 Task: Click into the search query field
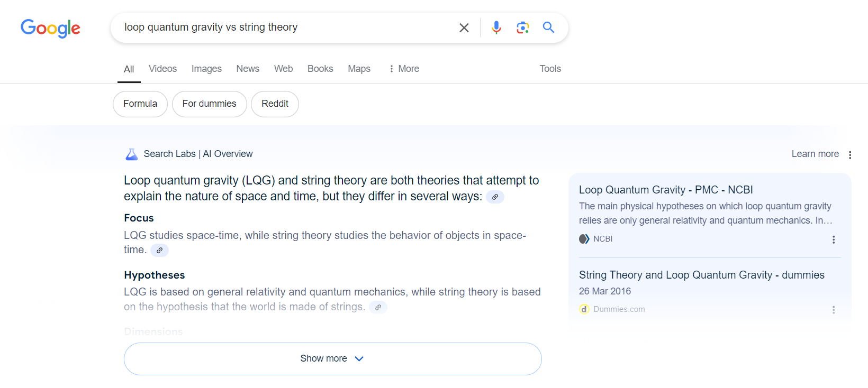click(x=286, y=27)
